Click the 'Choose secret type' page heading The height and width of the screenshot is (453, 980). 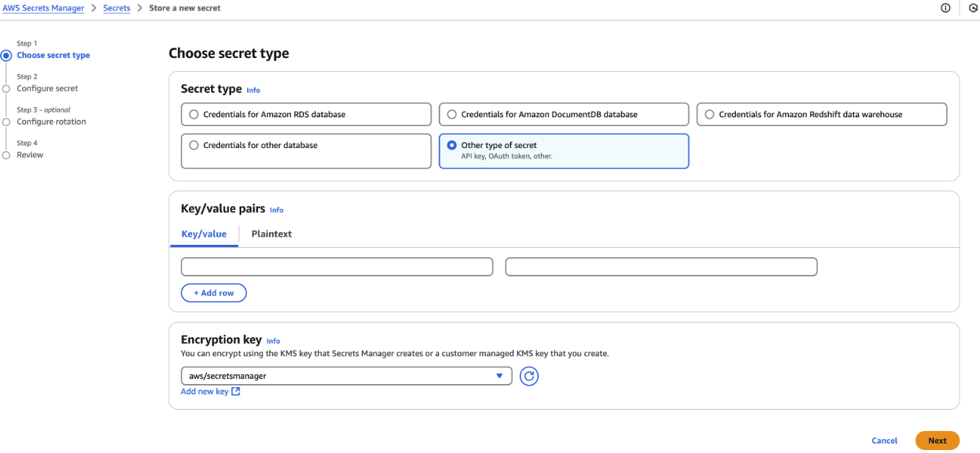229,54
